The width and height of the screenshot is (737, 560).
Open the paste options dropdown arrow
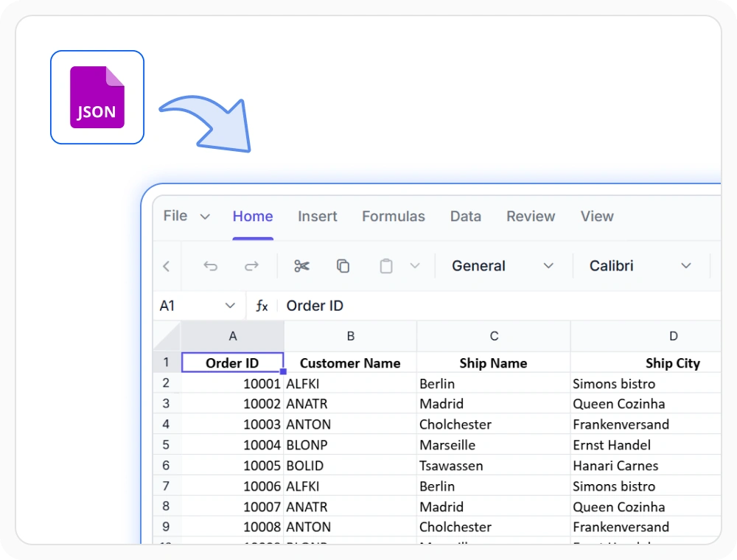(x=414, y=266)
